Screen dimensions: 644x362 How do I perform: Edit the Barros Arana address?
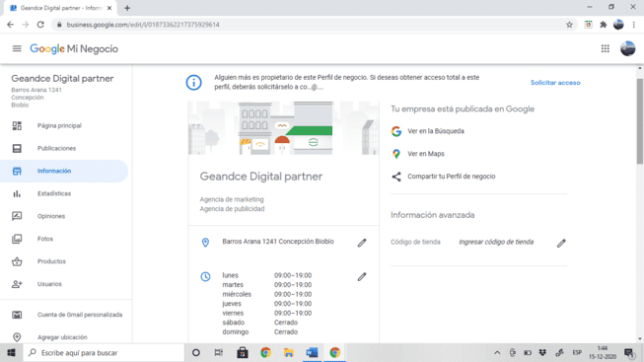pyautogui.click(x=362, y=243)
